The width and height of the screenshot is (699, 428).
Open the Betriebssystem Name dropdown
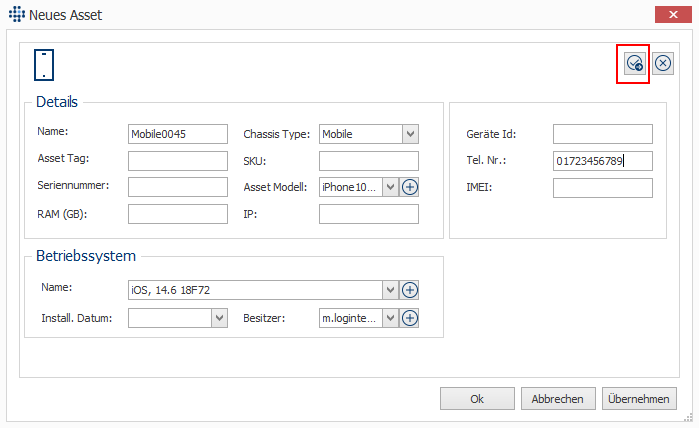(390, 290)
